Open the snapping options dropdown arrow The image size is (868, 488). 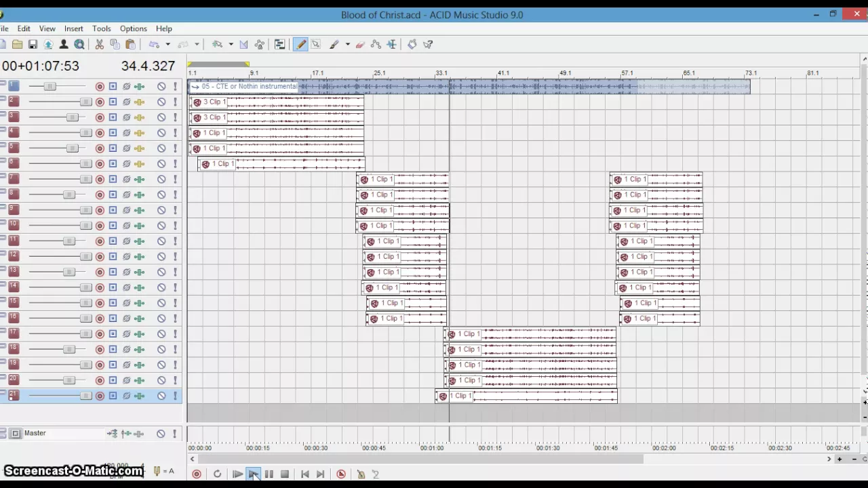(x=231, y=44)
